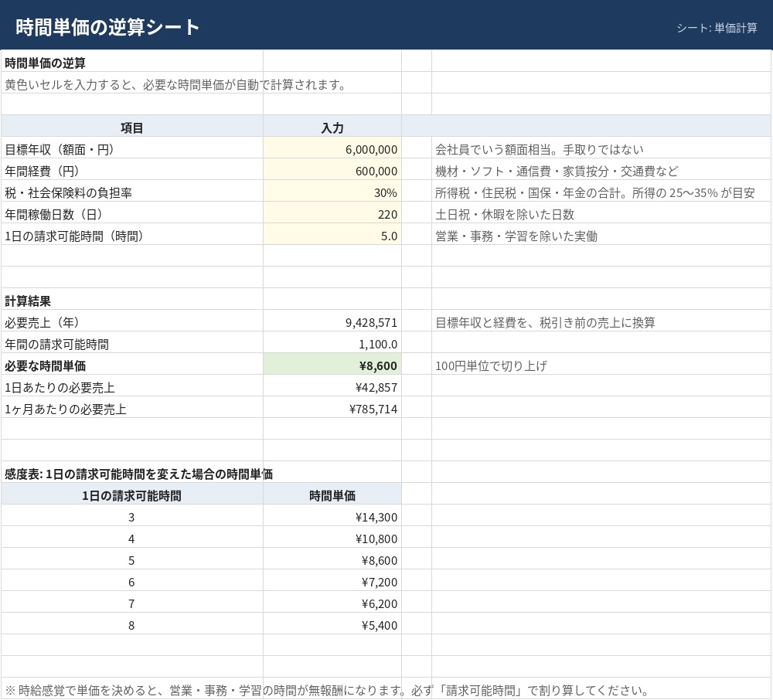Click the 必要売上 result 9,428,571
Image resolution: width=773 pixels, height=700 pixels.
coord(332,321)
